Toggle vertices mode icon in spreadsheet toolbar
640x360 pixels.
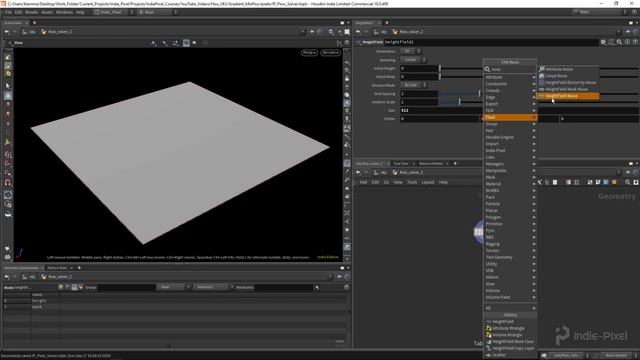[x=67, y=287]
